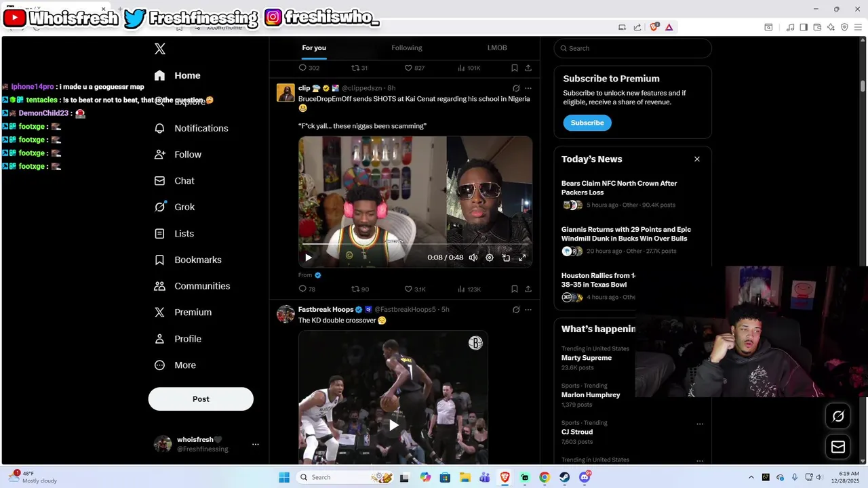The height and width of the screenshot is (488, 868).
Task: Reply to top post with 302 replies
Action: (x=309, y=68)
